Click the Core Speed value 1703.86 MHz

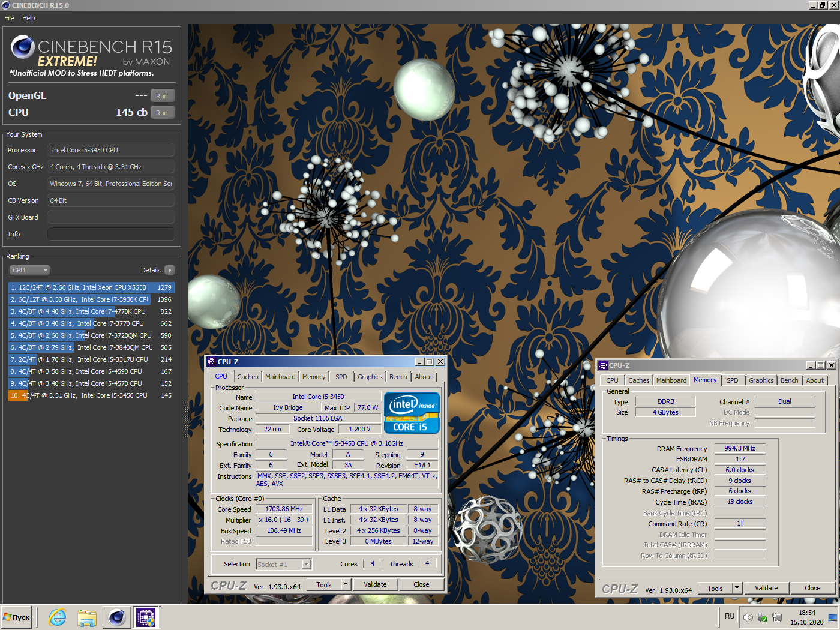(284, 509)
